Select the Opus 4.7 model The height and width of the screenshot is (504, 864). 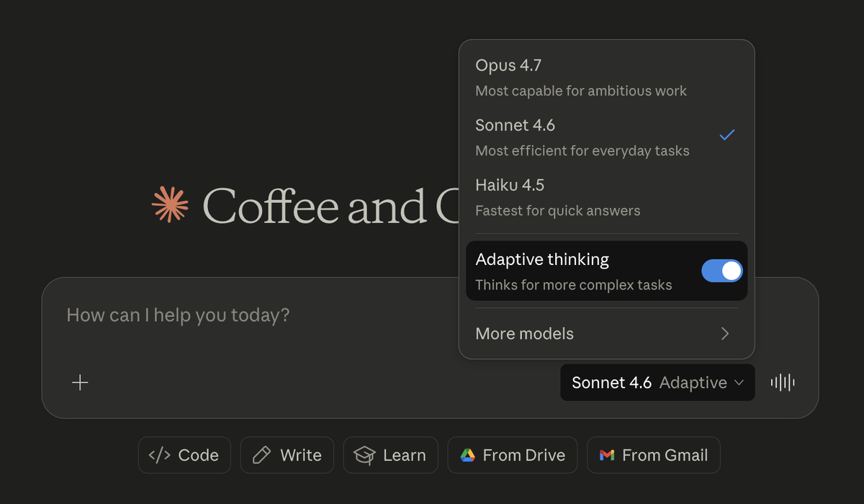[x=606, y=77]
